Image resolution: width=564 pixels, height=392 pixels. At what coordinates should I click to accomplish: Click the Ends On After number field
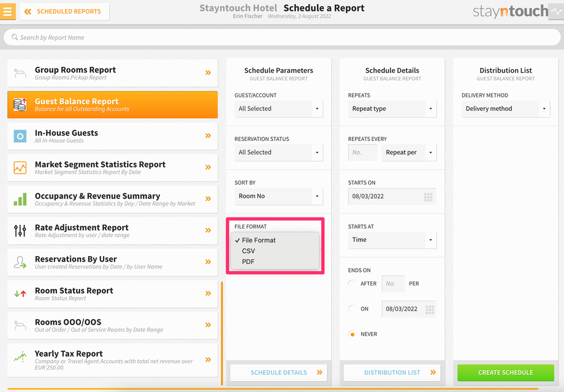[x=393, y=284]
